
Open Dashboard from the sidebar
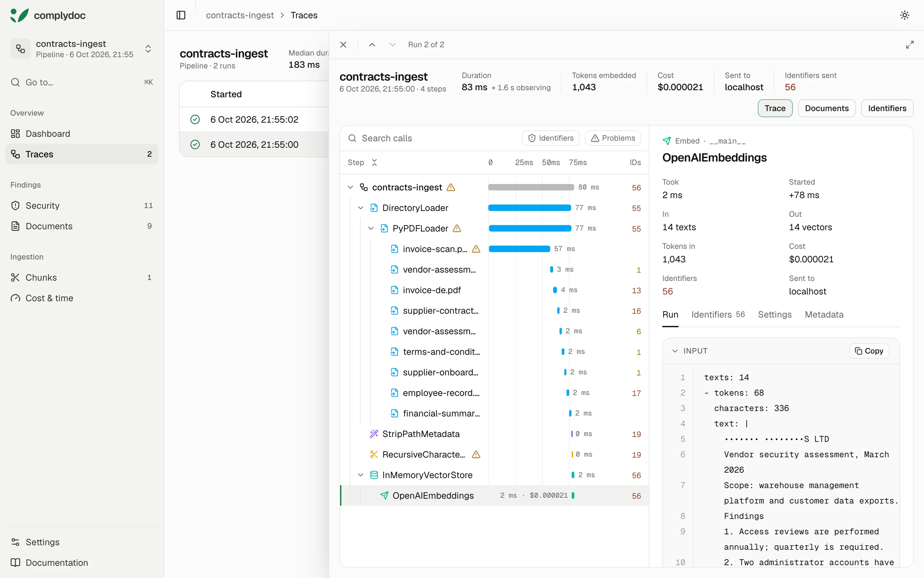82,133
